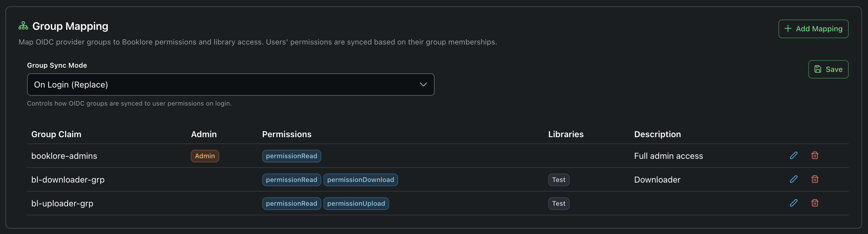Click the Downloader description text
Image resolution: width=868 pixels, height=234 pixels.
click(x=657, y=180)
